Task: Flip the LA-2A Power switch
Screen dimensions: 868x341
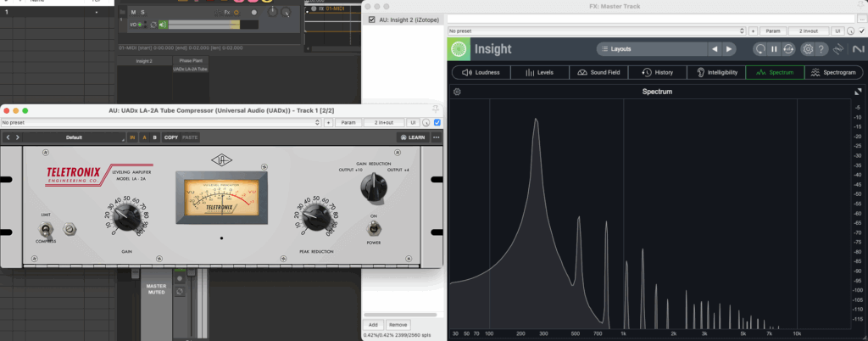Action: point(372,227)
